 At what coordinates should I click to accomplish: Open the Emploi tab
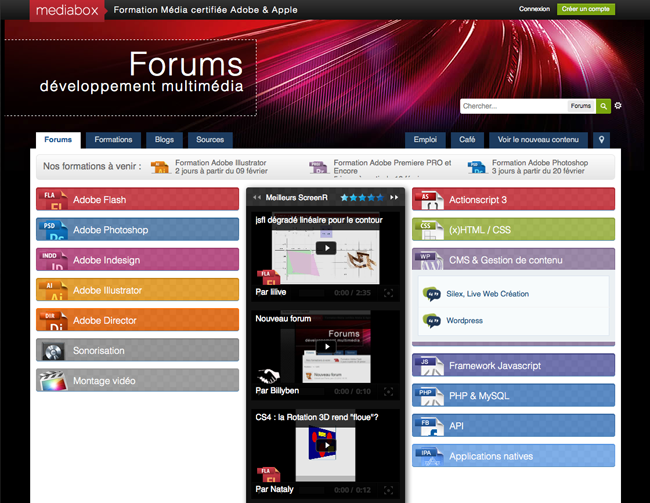[425, 140]
